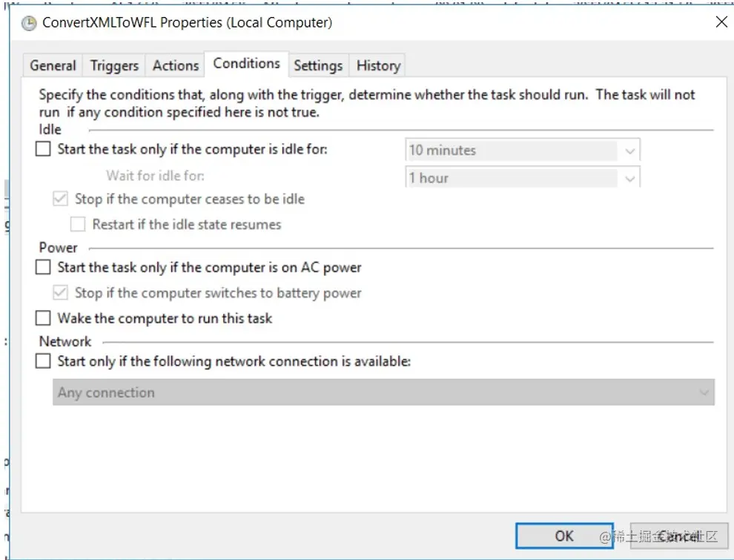Screen dimensions: 734x560
Task: View the History tab
Action: [x=378, y=65]
